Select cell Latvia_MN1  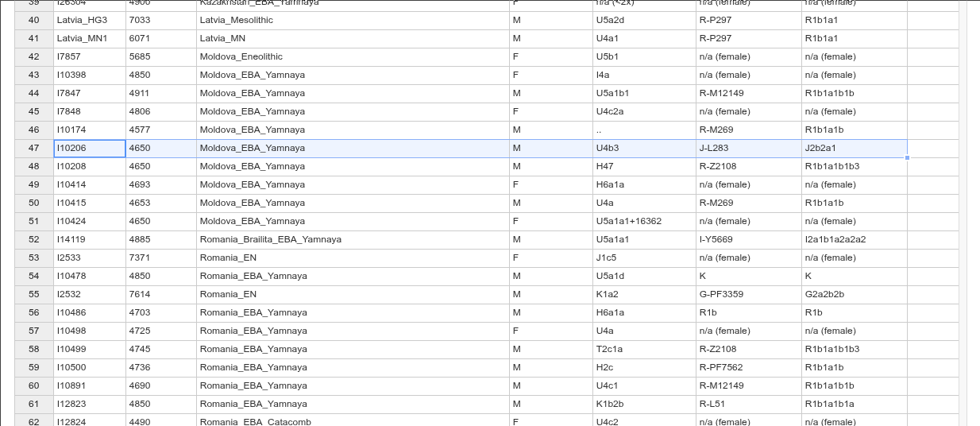coord(90,38)
